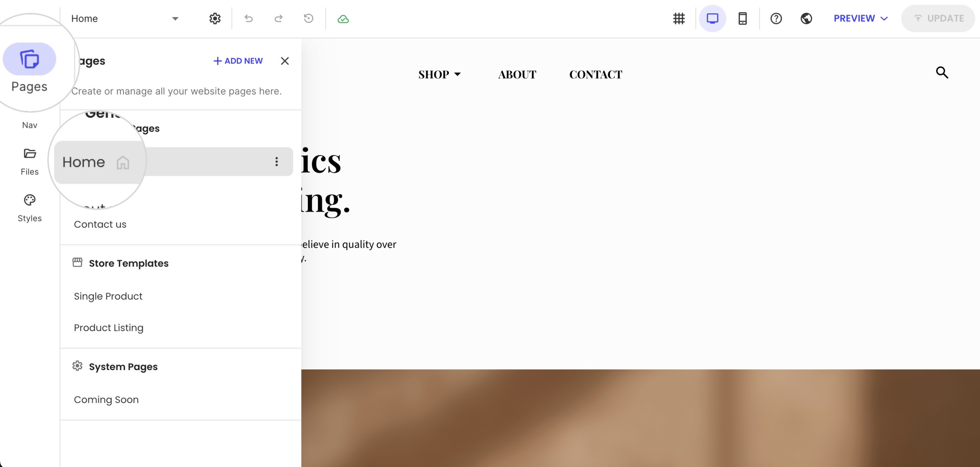Open the Single Product template

[x=108, y=296]
